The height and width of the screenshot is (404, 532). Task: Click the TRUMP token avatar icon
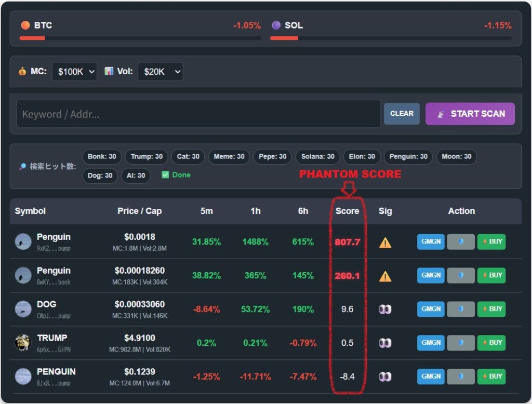pos(23,343)
